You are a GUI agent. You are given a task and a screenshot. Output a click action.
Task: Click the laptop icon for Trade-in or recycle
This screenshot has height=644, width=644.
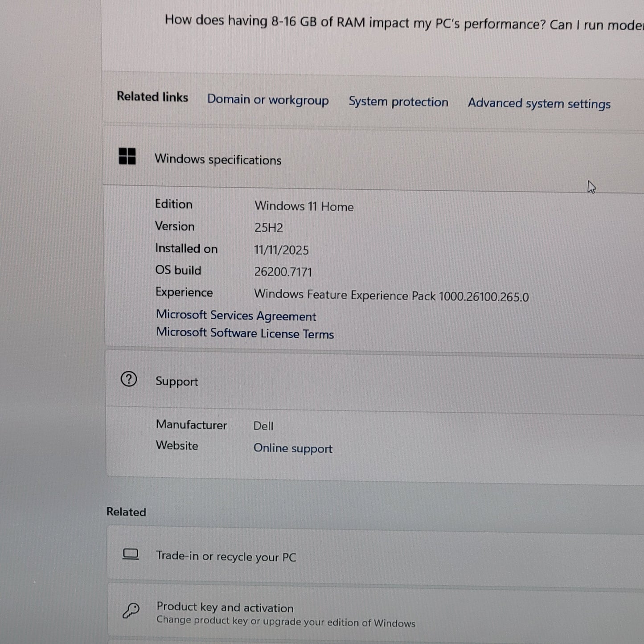coord(131,554)
